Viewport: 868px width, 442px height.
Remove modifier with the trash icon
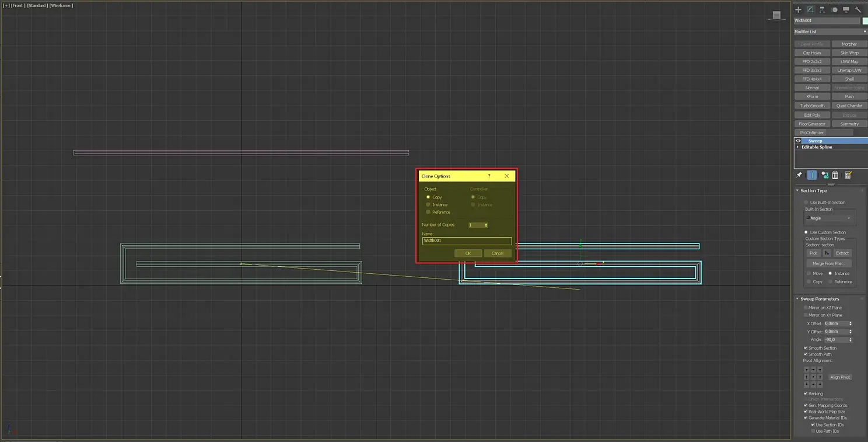pyautogui.click(x=835, y=175)
